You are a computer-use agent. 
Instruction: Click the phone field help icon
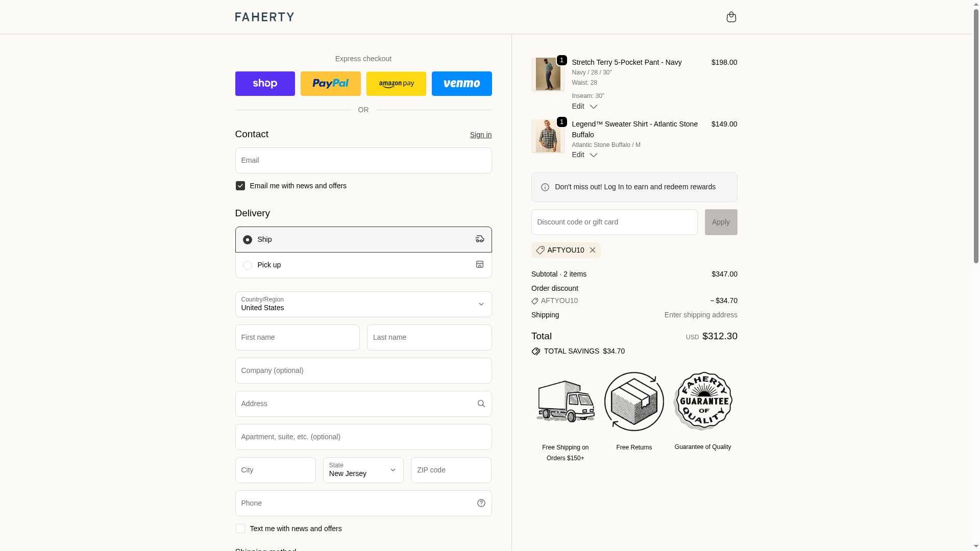pos(481,503)
